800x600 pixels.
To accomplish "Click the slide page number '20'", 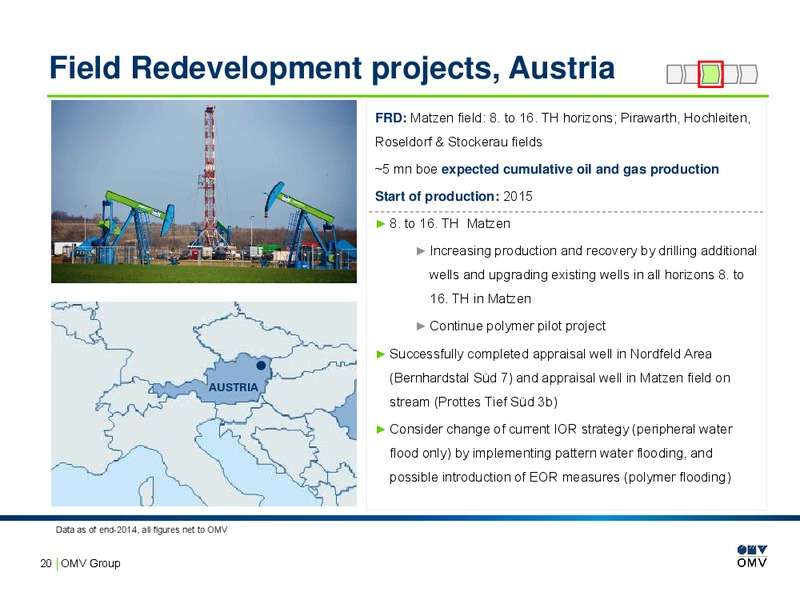I will (x=46, y=563).
